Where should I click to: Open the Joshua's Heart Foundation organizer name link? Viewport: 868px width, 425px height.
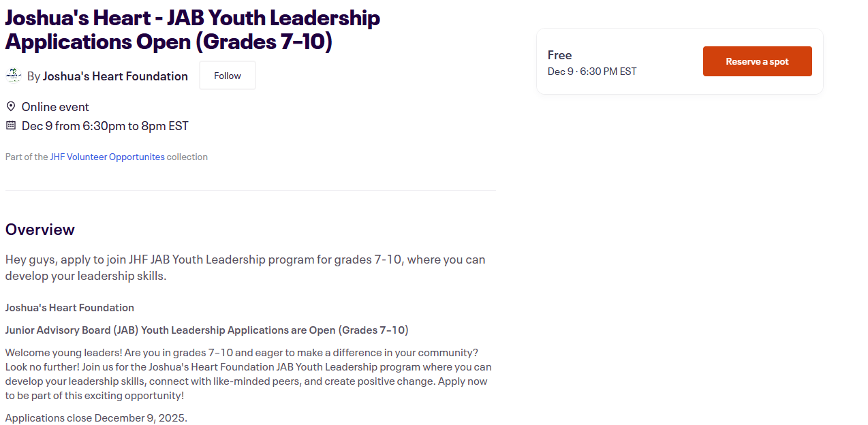(115, 76)
